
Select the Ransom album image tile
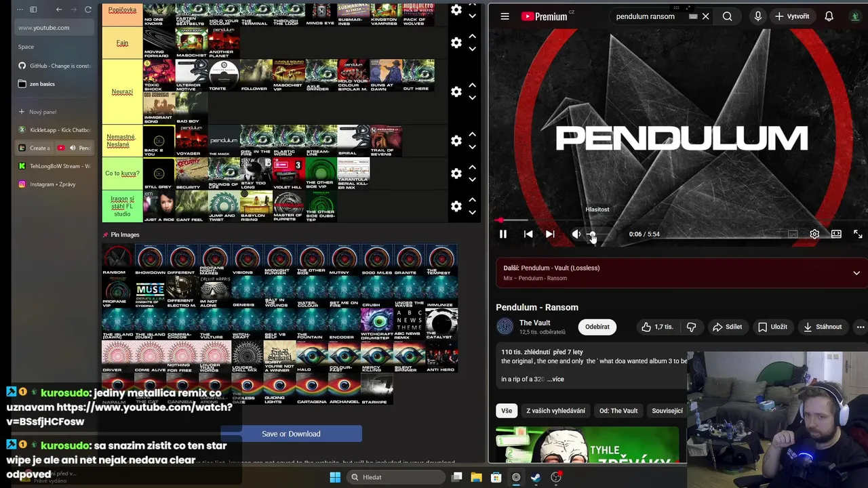[118, 260]
